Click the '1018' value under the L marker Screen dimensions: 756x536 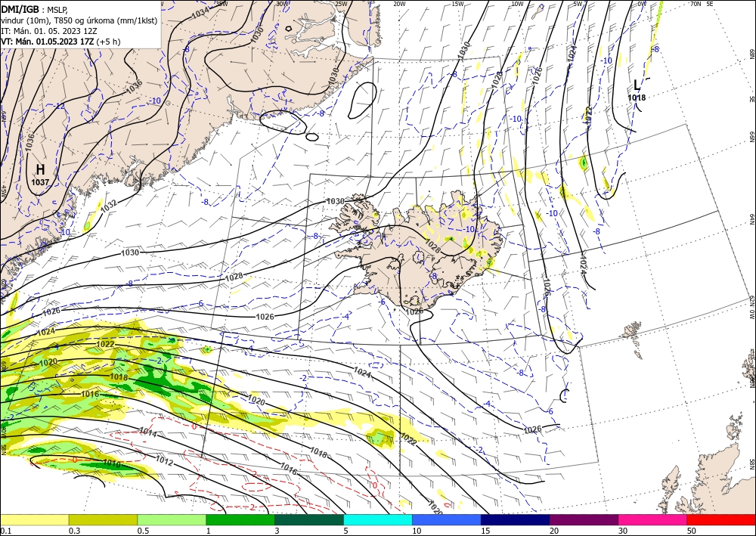pos(637,98)
